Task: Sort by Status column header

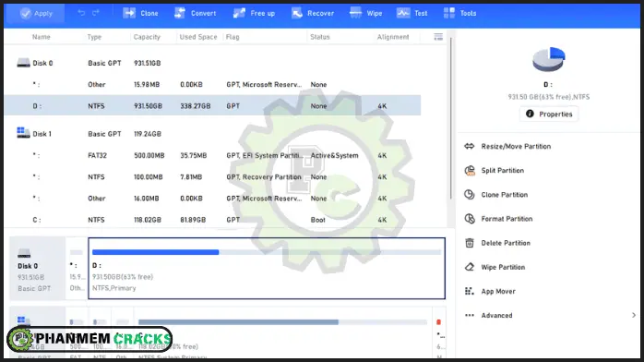Action: tap(320, 37)
